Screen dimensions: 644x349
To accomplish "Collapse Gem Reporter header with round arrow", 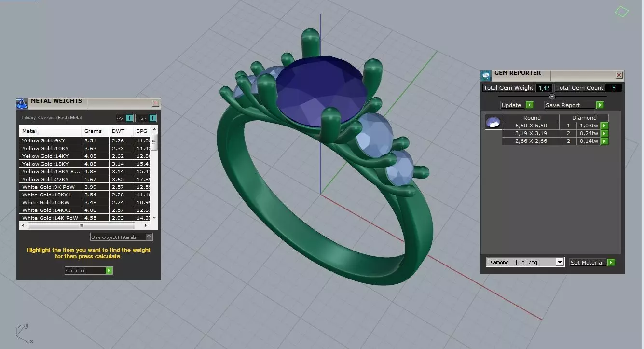I will coord(552,97).
